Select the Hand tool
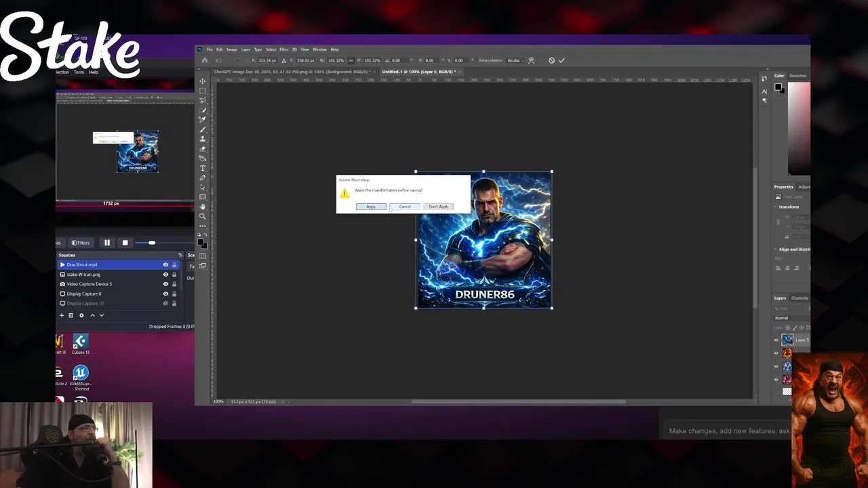The image size is (868, 488). click(x=202, y=206)
